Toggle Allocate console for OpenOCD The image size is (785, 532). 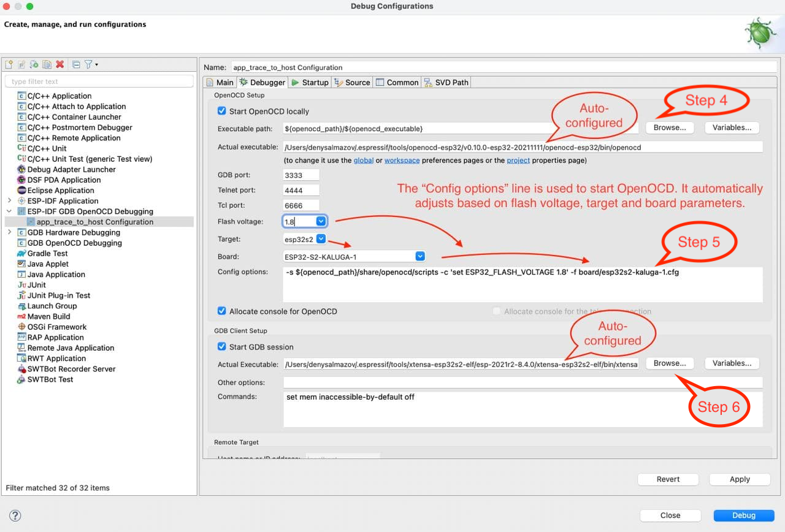(222, 311)
